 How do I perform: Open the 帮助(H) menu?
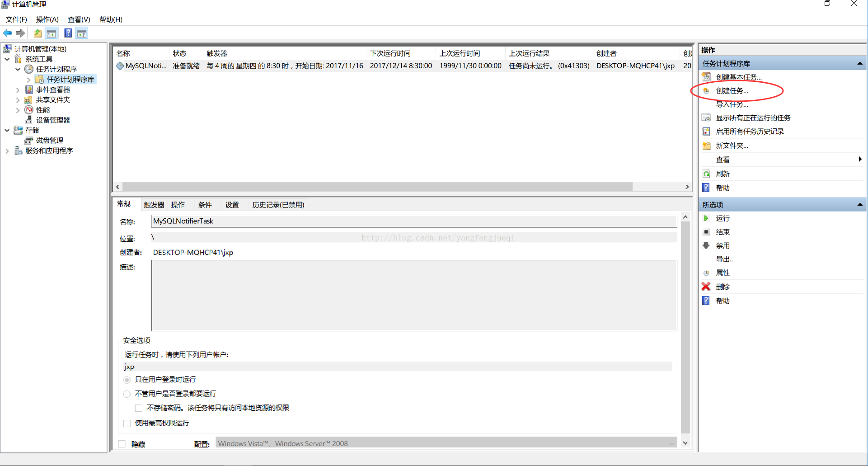click(x=111, y=19)
